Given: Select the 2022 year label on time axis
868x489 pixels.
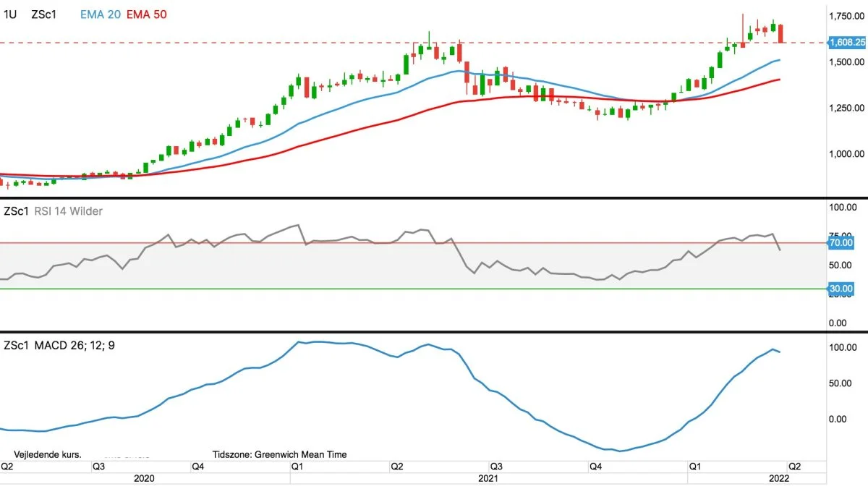Looking at the screenshot, I should click(778, 478).
